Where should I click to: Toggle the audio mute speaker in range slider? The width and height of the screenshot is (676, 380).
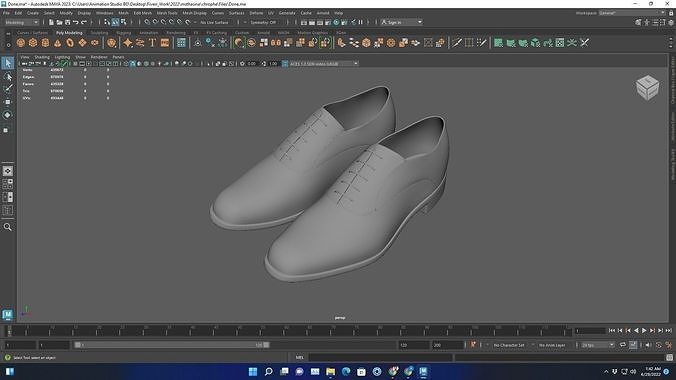[648, 345]
